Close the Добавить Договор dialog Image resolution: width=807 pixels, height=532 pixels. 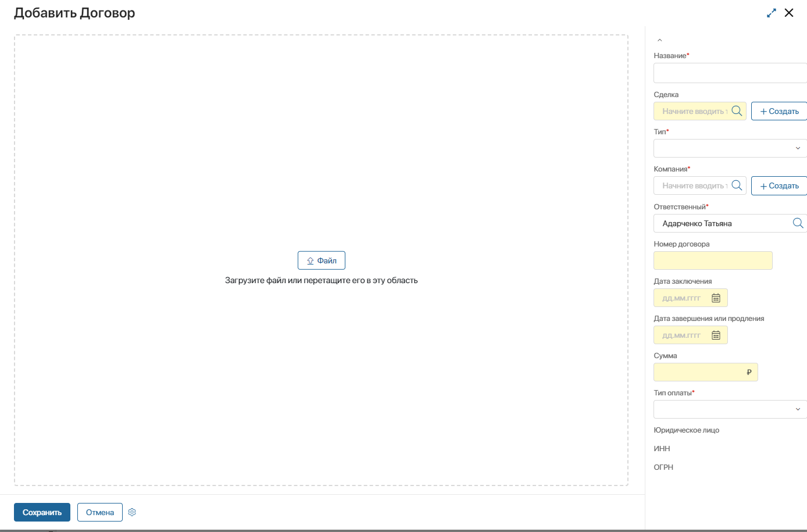point(789,13)
